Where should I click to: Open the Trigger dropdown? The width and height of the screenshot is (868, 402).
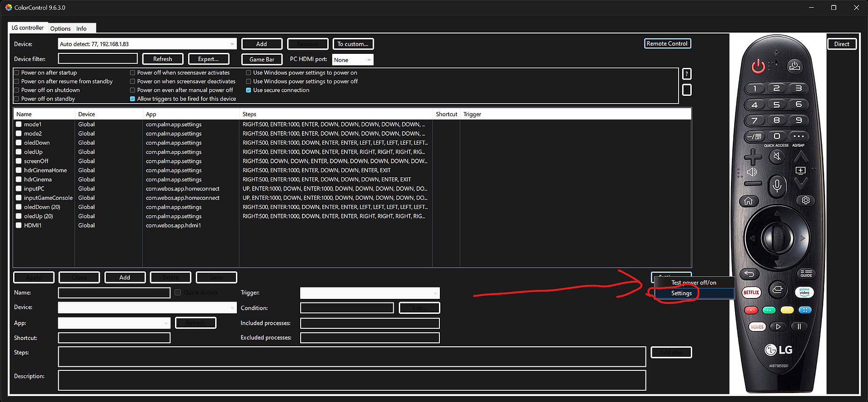(369, 293)
